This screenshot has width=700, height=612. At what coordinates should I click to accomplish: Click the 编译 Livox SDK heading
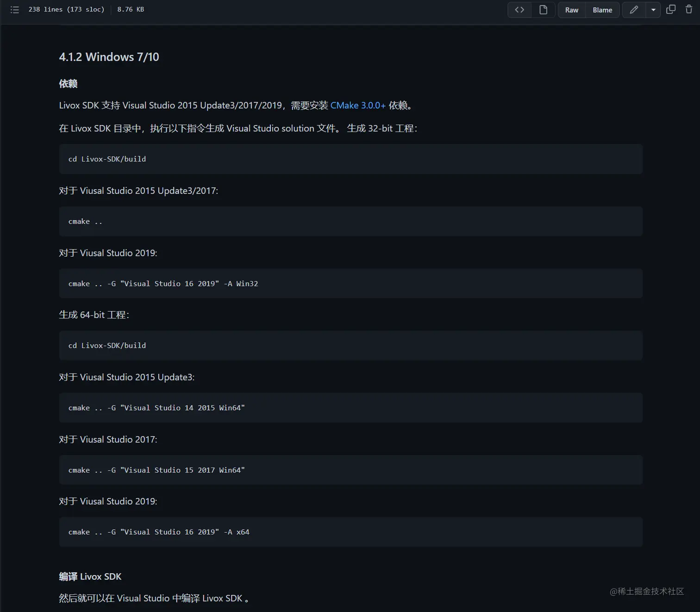(90, 576)
